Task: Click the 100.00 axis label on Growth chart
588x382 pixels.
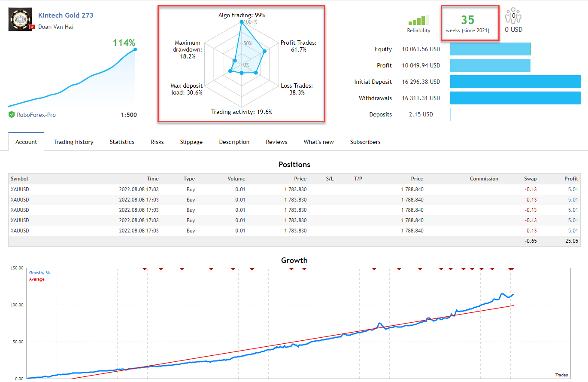Action: click(17, 305)
